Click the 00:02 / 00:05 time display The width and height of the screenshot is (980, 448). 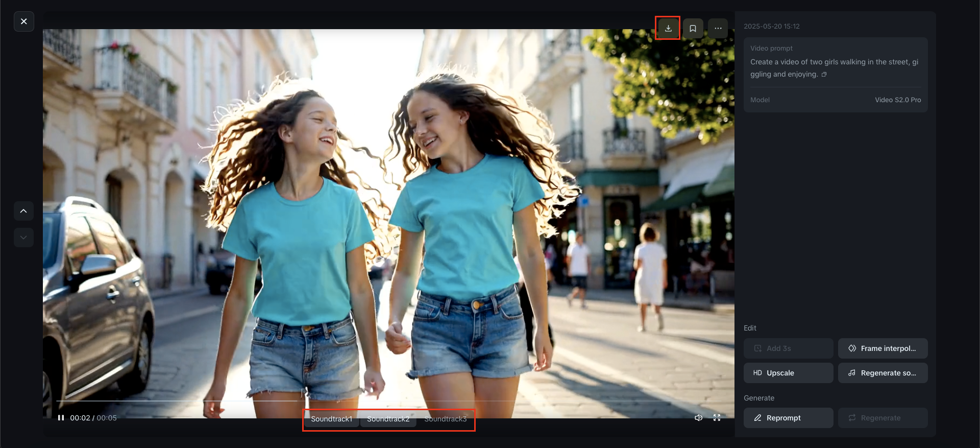[93, 418]
